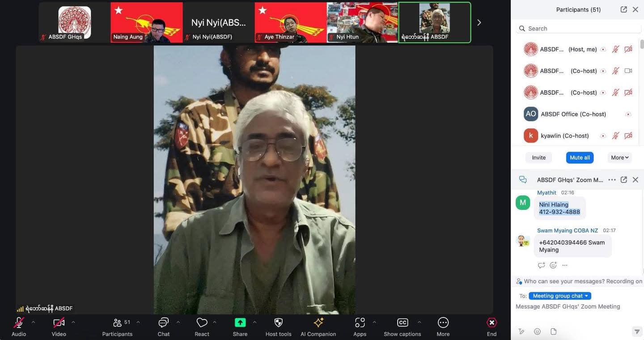Click the Myathit sender name in chat
The height and width of the screenshot is (340, 644).
(547, 193)
